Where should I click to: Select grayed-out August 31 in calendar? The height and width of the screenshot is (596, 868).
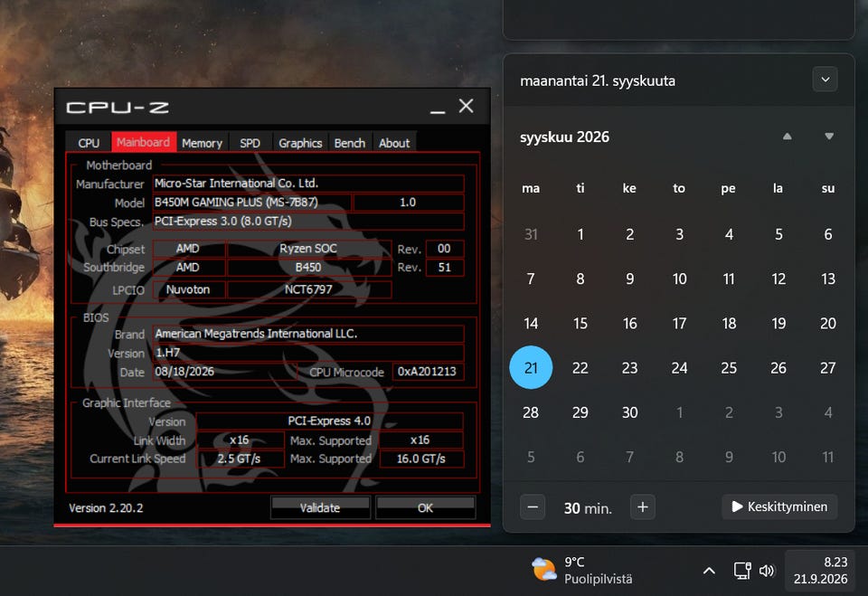tap(531, 234)
